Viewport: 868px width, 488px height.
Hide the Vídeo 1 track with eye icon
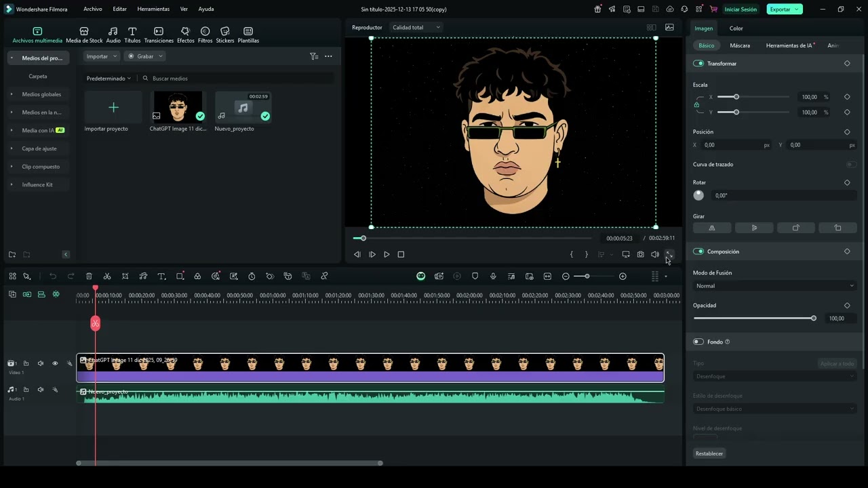pos(55,363)
